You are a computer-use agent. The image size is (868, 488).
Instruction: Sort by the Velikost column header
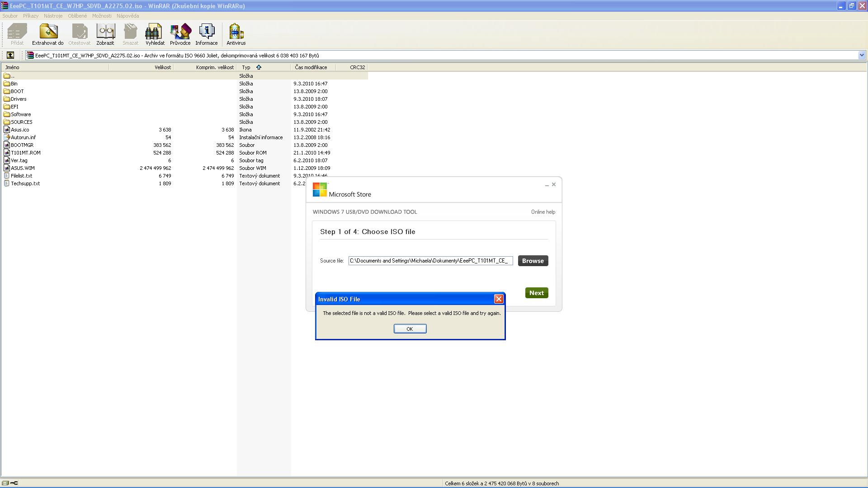pos(141,67)
